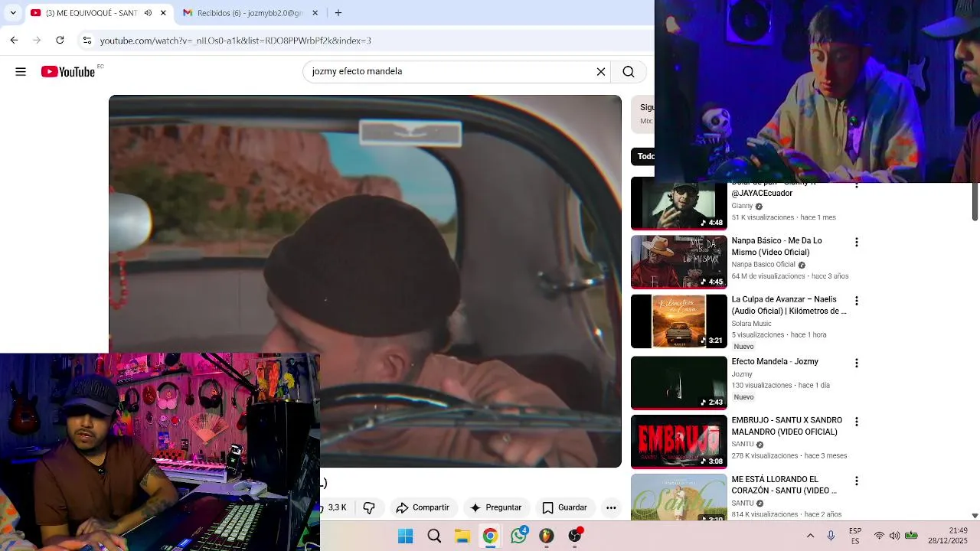Click the Chrome icon in taskbar
Image resolution: width=980 pixels, height=551 pixels.
[x=490, y=536]
